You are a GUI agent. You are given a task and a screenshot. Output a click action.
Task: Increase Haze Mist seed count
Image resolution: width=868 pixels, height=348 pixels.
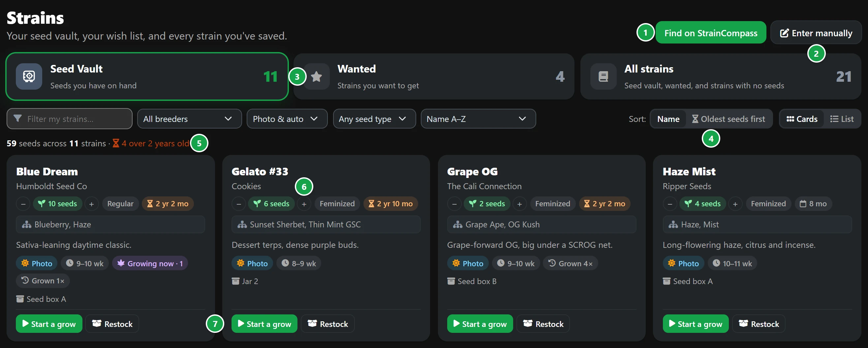coord(735,204)
